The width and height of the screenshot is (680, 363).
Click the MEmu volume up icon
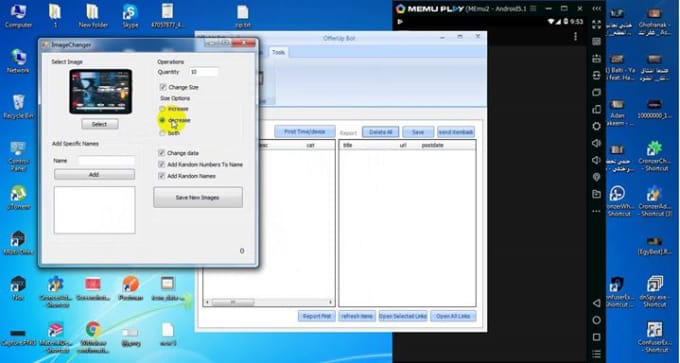click(x=597, y=143)
